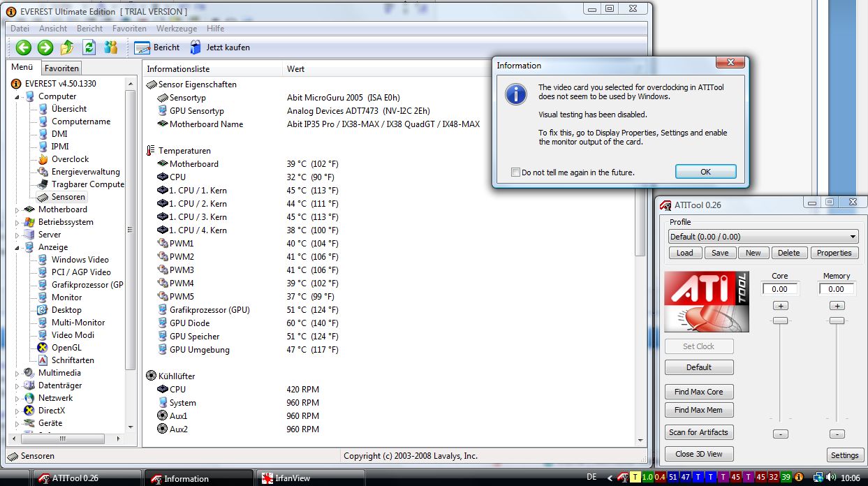Click Find Max Core
This screenshot has height=486, width=868.
click(699, 392)
